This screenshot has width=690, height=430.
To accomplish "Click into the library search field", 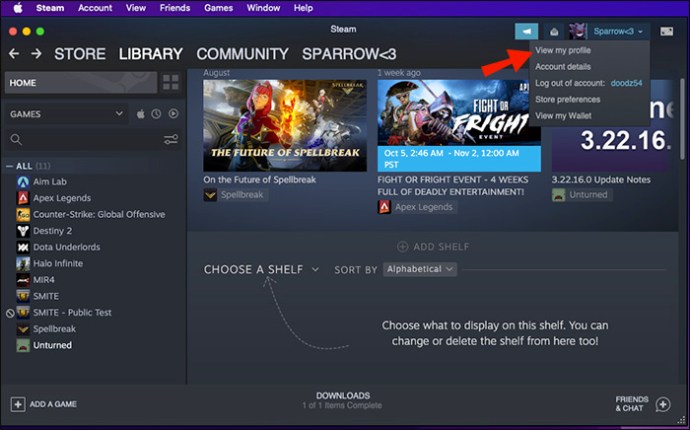I will coord(92,140).
